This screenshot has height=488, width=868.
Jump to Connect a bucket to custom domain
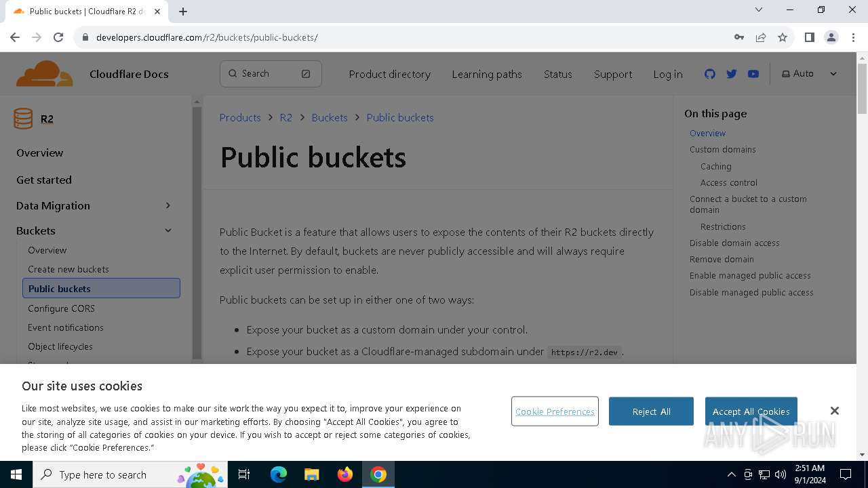click(748, 205)
